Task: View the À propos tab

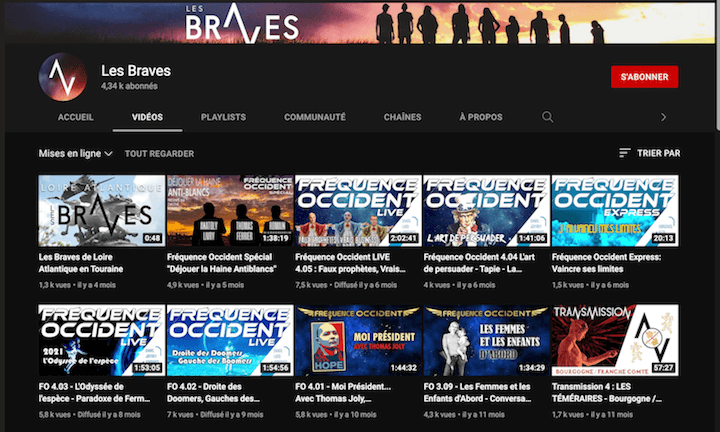Action: 481,117
